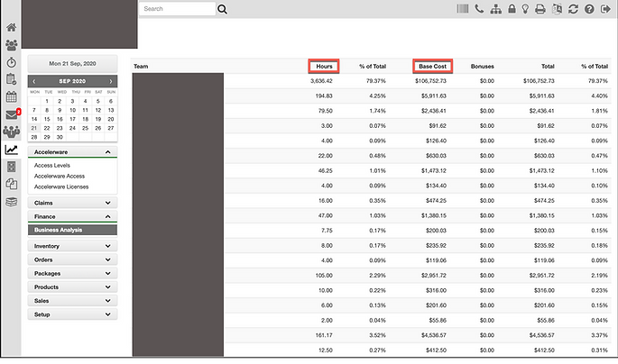Click the magnifier search icon
618x364 pixels.
point(222,9)
